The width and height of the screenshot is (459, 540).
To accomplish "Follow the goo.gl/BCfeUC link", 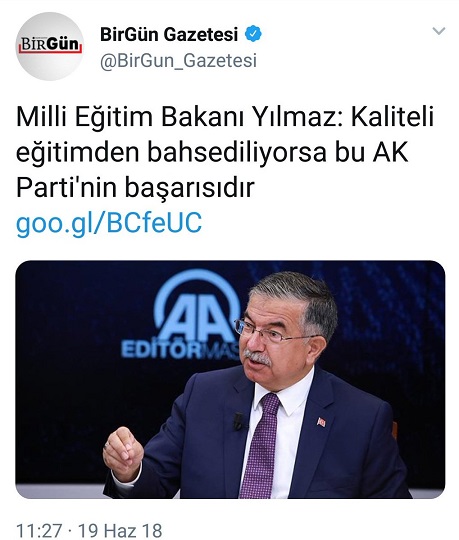I will (109, 222).
